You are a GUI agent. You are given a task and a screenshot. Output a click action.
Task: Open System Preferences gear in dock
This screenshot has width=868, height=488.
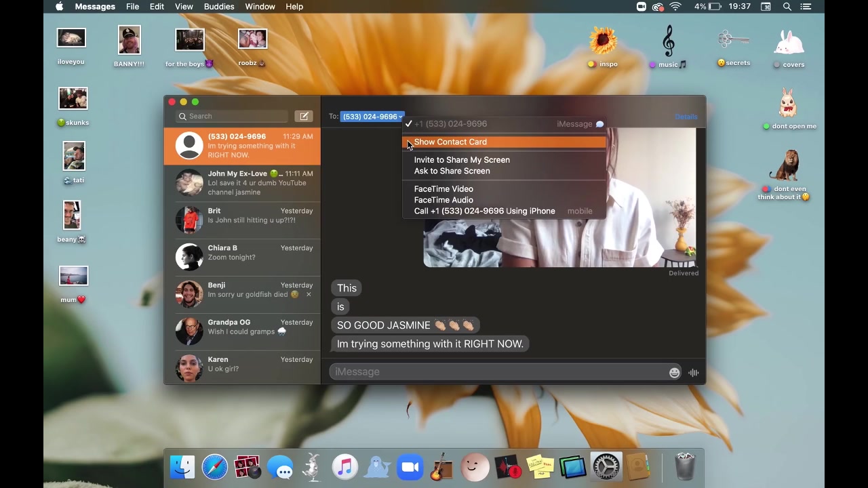(606, 468)
